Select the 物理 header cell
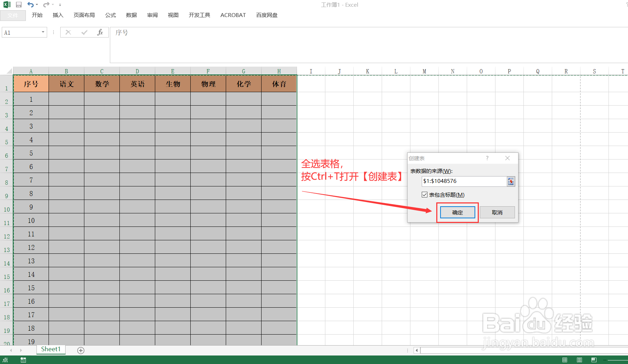The height and width of the screenshot is (364, 628). coord(208,84)
